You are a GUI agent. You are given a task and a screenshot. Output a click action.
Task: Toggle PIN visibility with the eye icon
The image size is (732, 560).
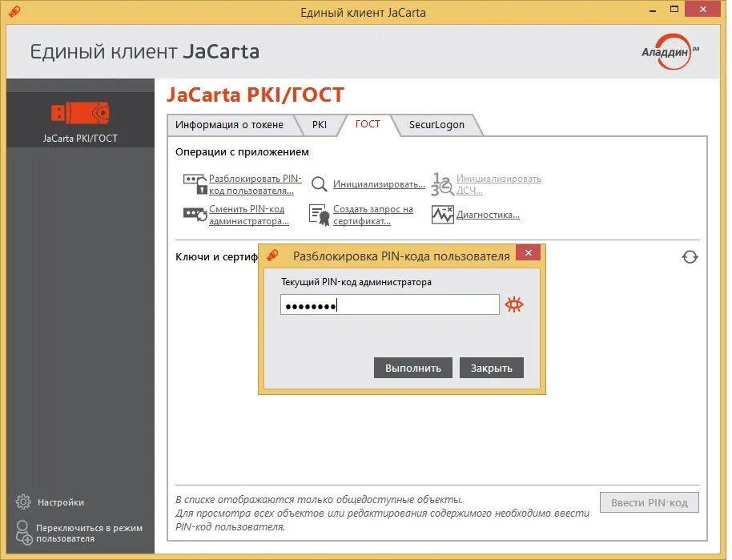pyautogui.click(x=514, y=304)
